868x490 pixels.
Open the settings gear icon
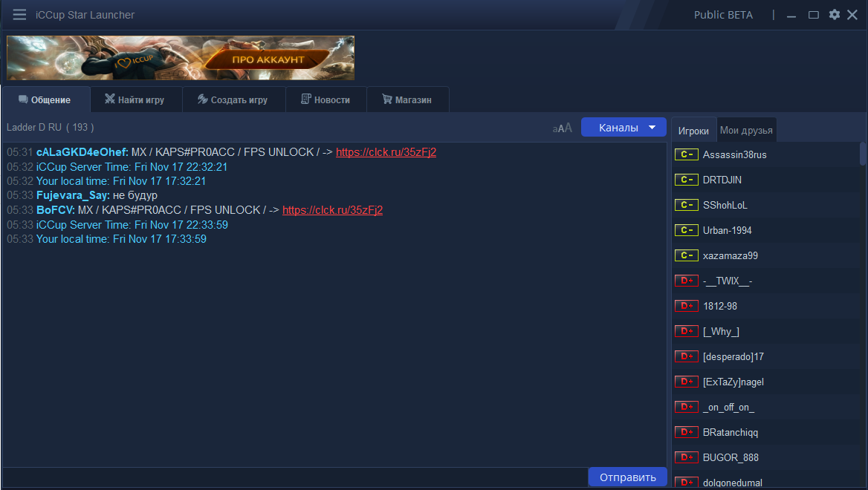coord(835,14)
